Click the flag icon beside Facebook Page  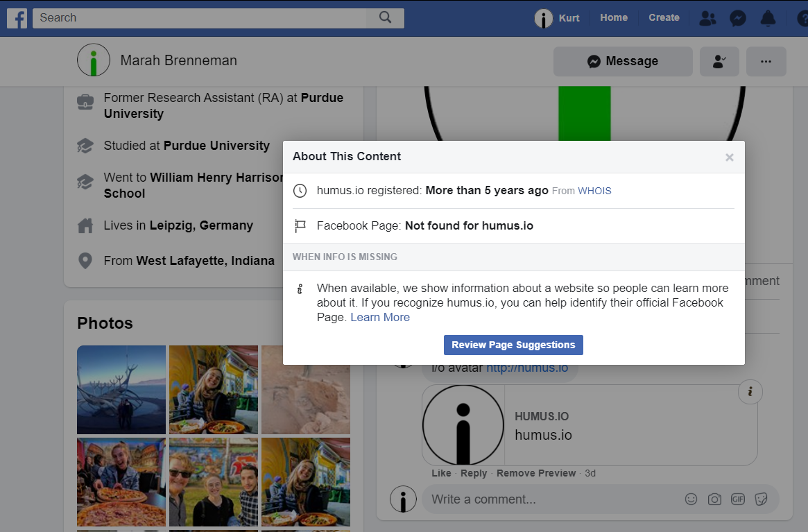coord(300,226)
